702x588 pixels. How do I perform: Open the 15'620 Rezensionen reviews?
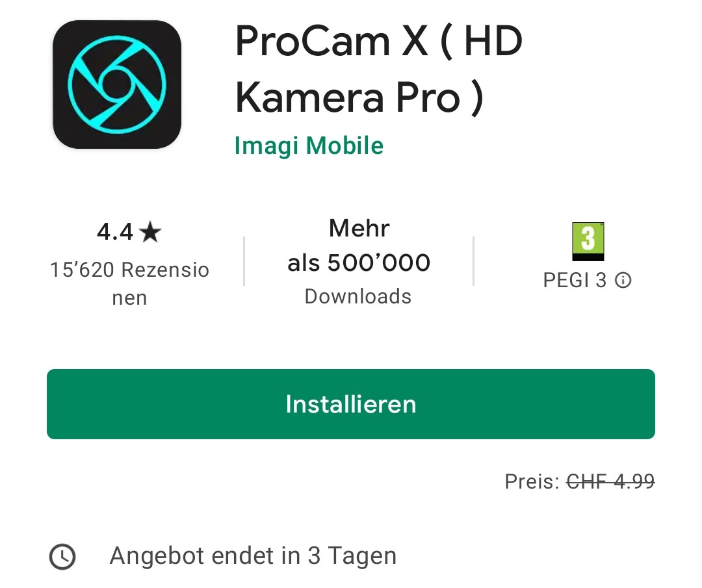point(129,283)
